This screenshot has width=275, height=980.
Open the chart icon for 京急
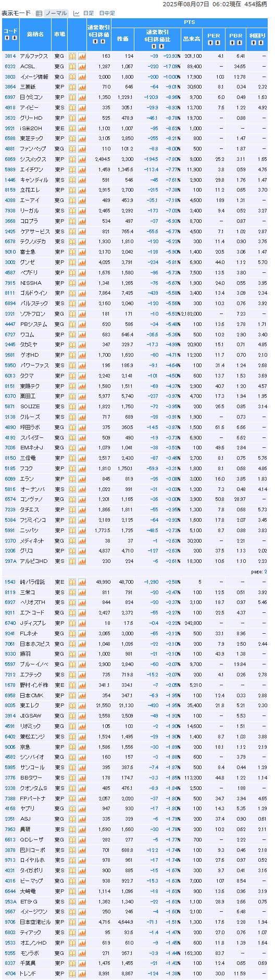point(82,747)
